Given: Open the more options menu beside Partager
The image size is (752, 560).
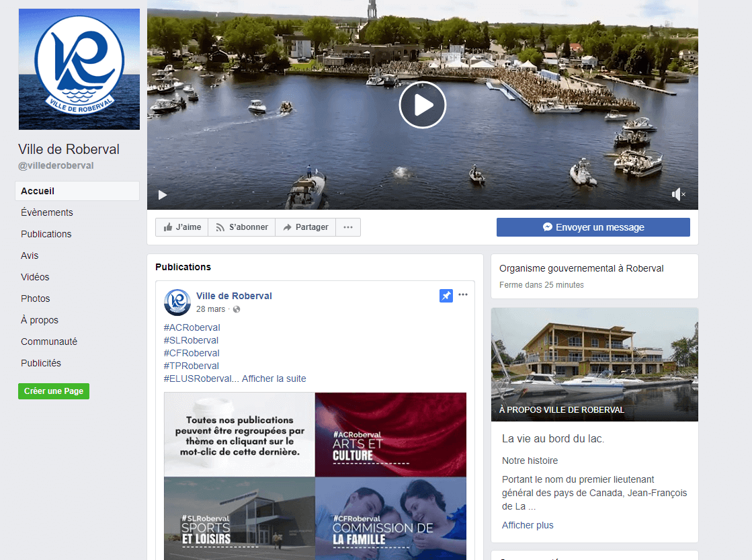Looking at the screenshot, I should pos(347,227).
